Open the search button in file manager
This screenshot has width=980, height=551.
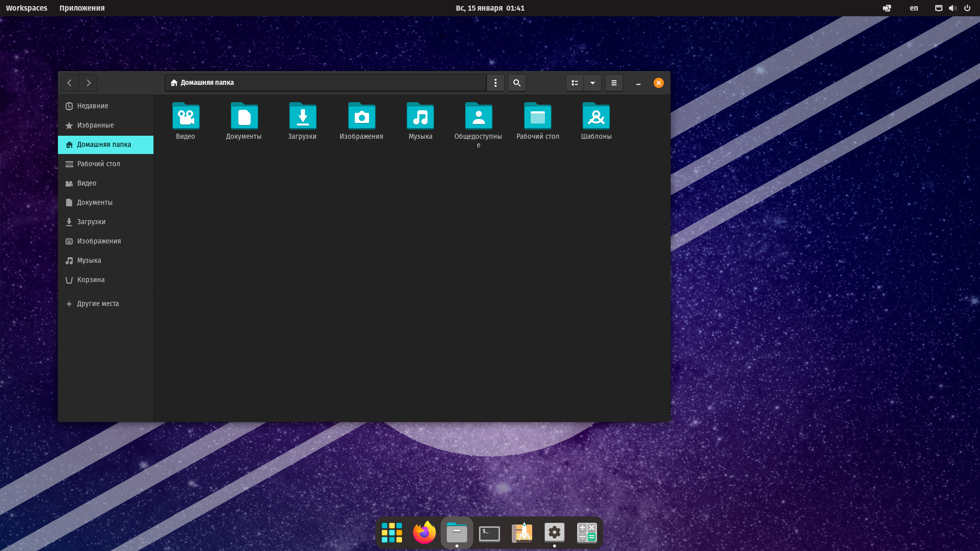[x=516, y=83]
